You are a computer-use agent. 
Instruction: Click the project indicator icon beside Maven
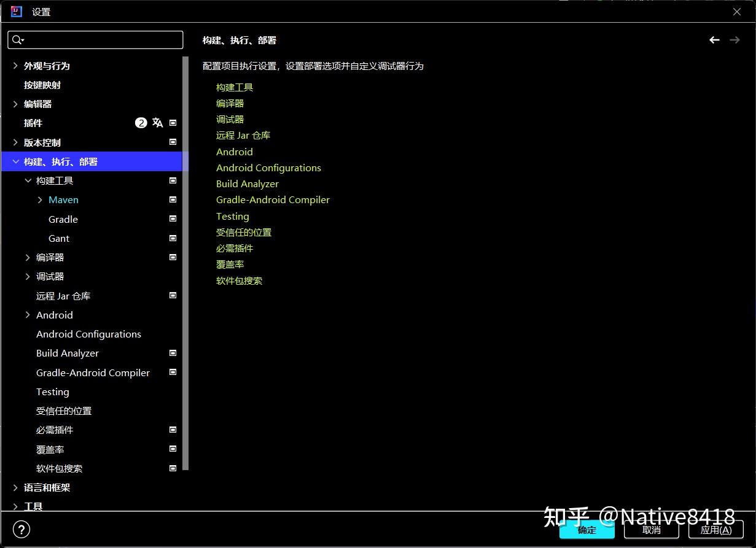point(173,199)
